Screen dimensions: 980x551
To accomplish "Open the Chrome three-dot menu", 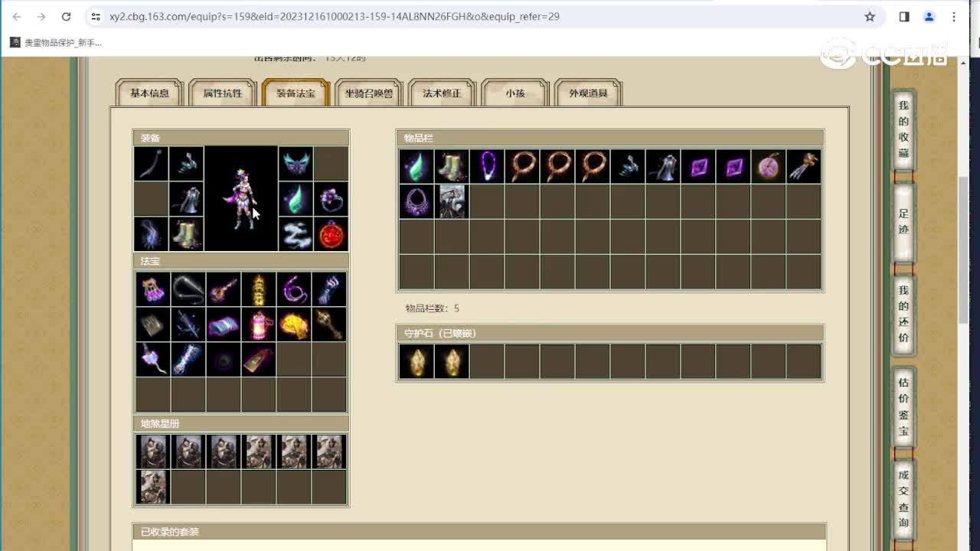I will click(x=954, y=16).
